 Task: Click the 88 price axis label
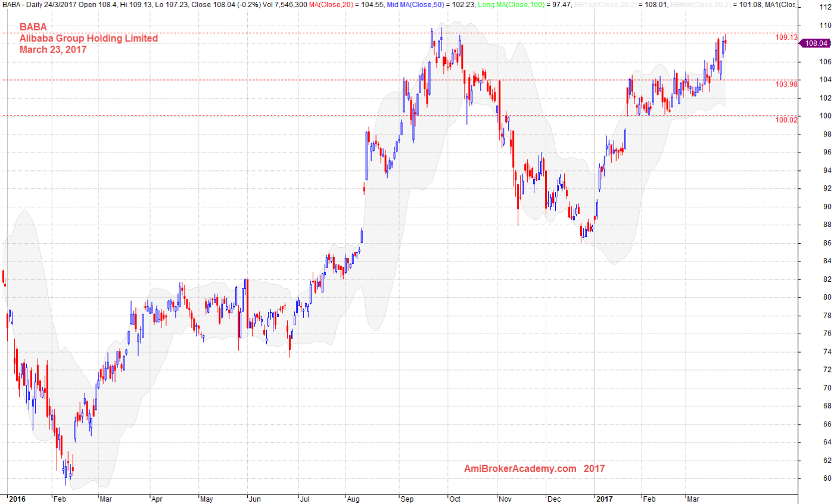click(x=827, y=225)
